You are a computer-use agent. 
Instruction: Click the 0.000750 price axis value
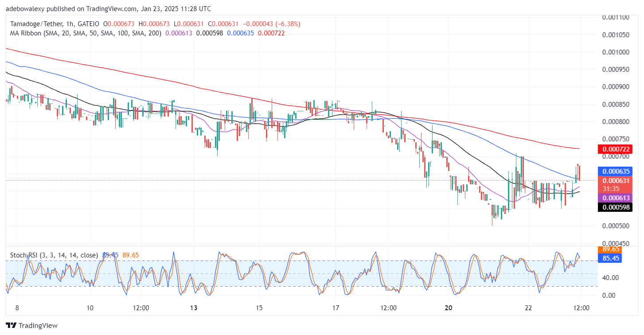pos(616,139)
